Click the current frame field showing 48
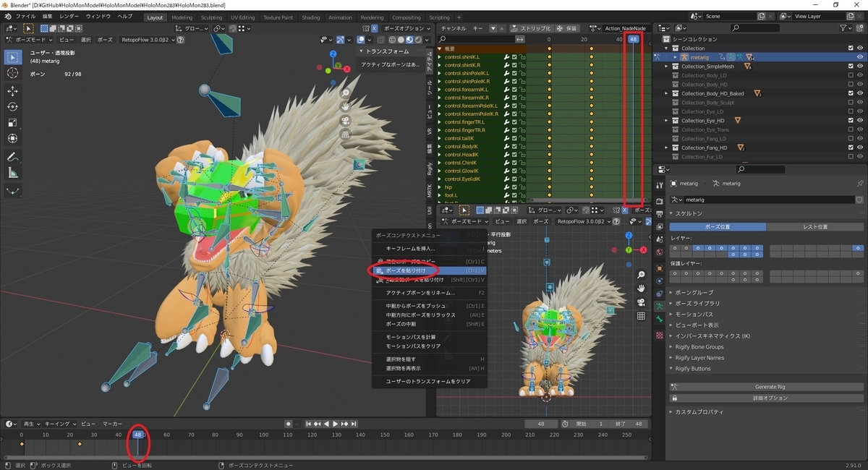 pyautogui.click(x=541, y=424)
